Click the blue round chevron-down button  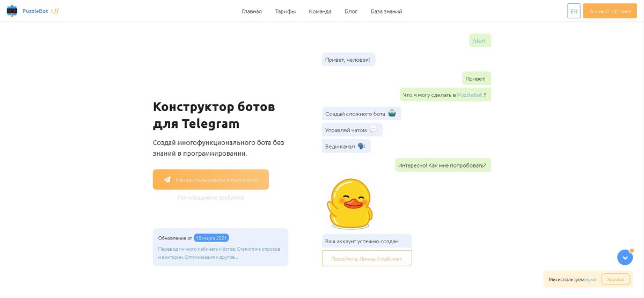click(x=625, y=258)
